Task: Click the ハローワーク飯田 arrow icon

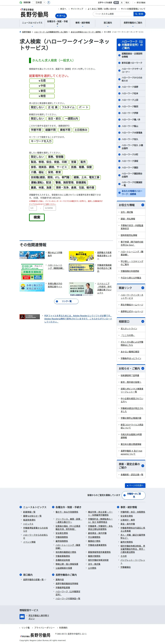Action: pos(119,106)
